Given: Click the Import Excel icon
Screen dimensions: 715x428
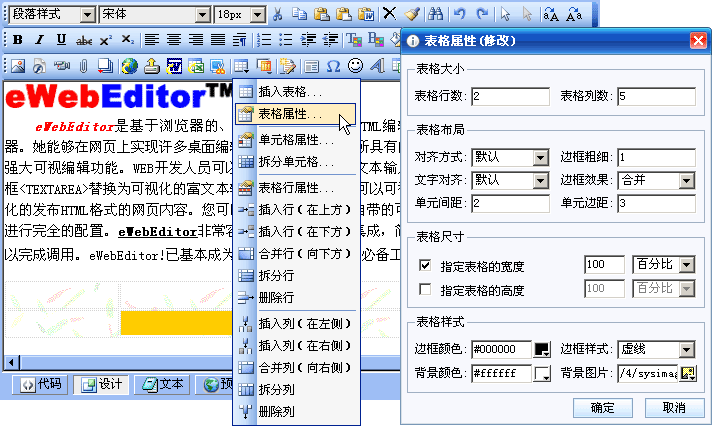Looking at the screenshot, I should pos(196,67).
